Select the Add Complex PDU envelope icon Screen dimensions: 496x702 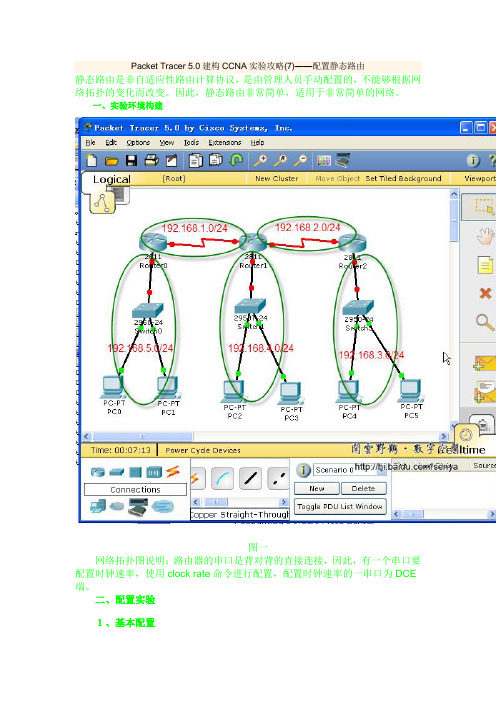(x=485, y=391)
